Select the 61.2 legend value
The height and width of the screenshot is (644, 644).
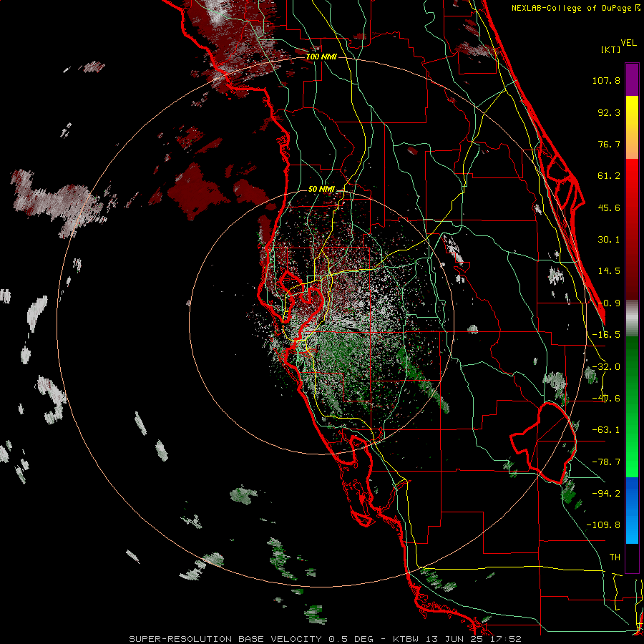point(609,176)
